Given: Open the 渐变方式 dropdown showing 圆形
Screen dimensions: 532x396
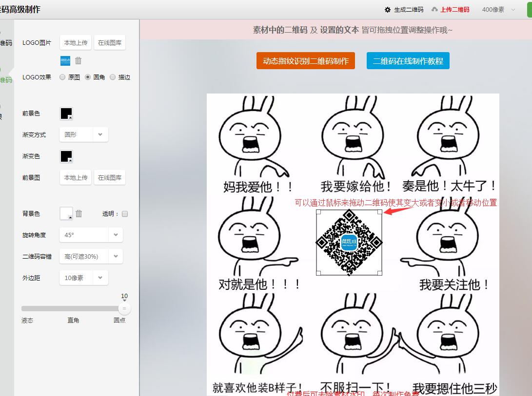Looking at the screenshot, I should 84,134.
